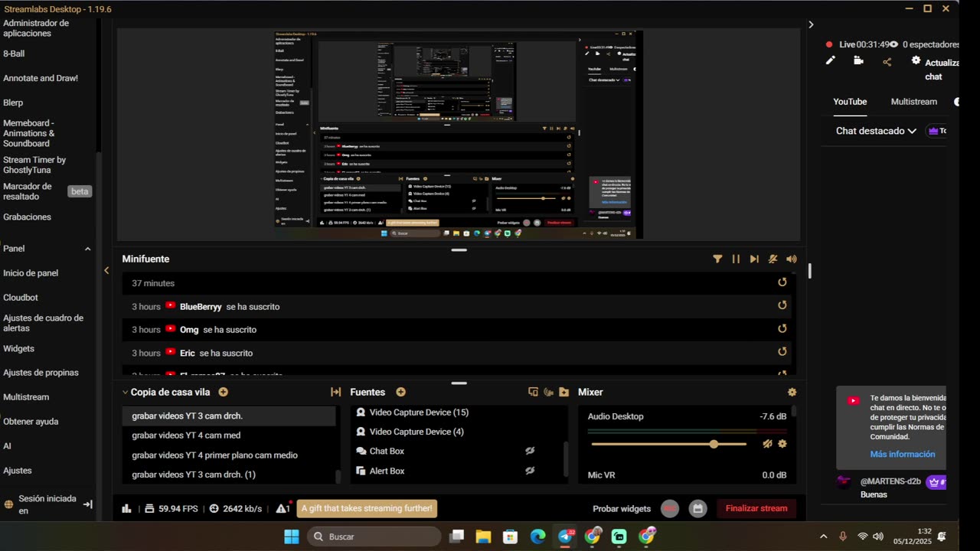Click the Finalizar stream button
980x551 pixels.
click(756, 508)
